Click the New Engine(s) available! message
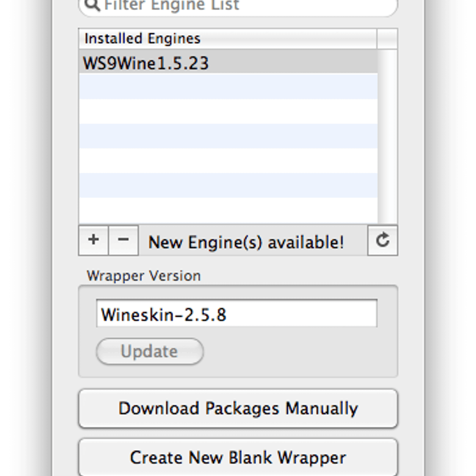Viewport: 476px width, 476px height. coord(246,242)
